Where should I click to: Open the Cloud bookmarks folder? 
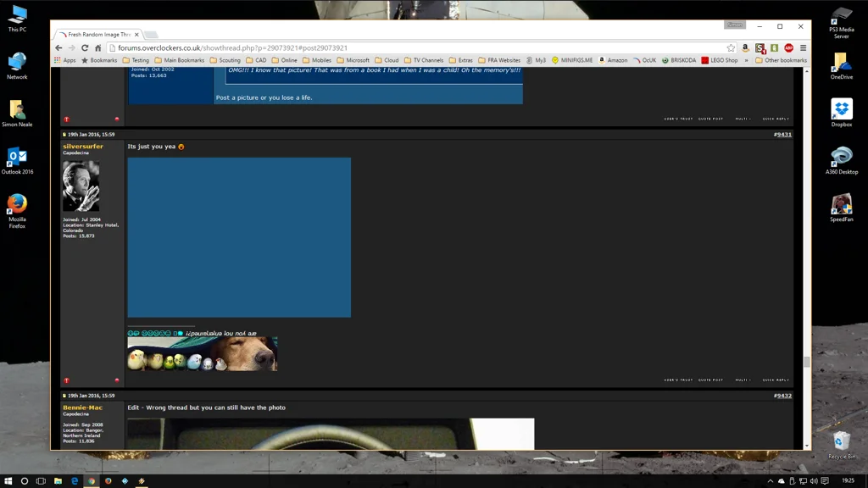[387, 60]
